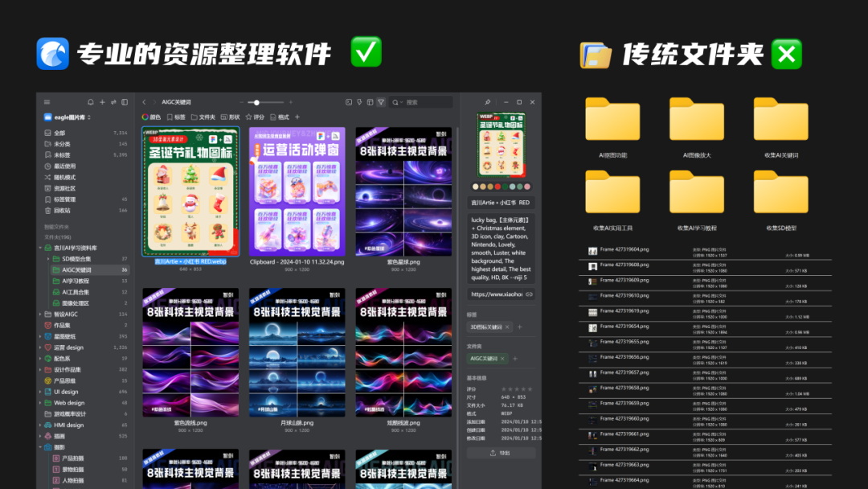Pin the inspector panel
This screenshot has height=489, width=868.
coord(487,102)
